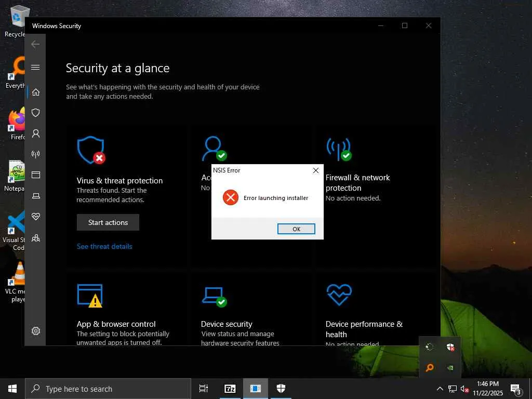This screenshot has height=399, width=532.
Task: Open Task View on the taskbar
Action: tap(204, 389)
